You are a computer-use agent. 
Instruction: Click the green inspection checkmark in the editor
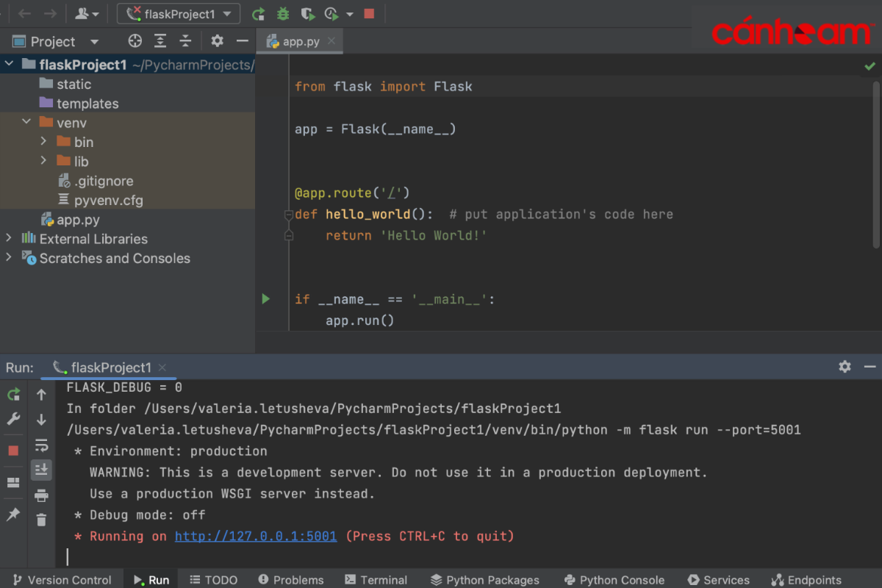coord(870,66)
